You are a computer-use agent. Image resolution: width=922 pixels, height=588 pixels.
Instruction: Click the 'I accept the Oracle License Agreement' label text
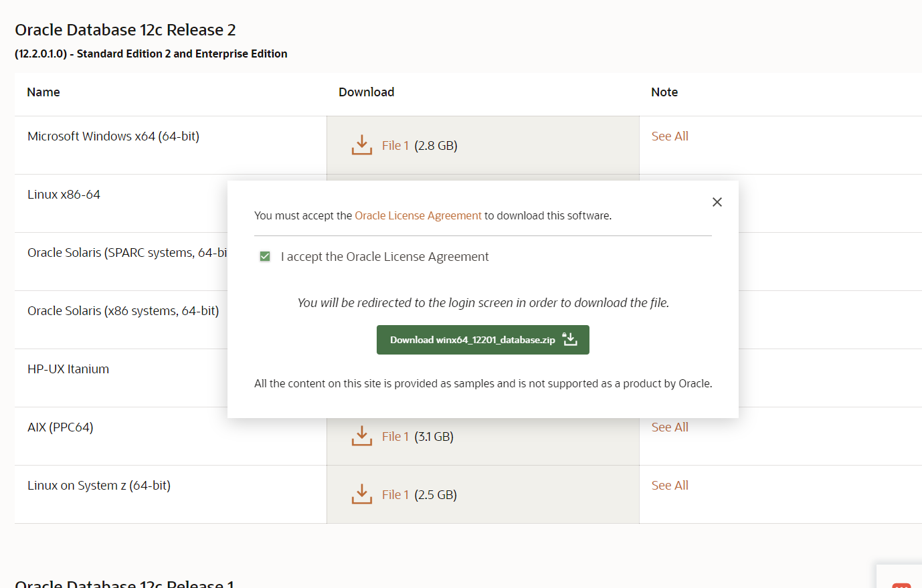tap(385, 257)
